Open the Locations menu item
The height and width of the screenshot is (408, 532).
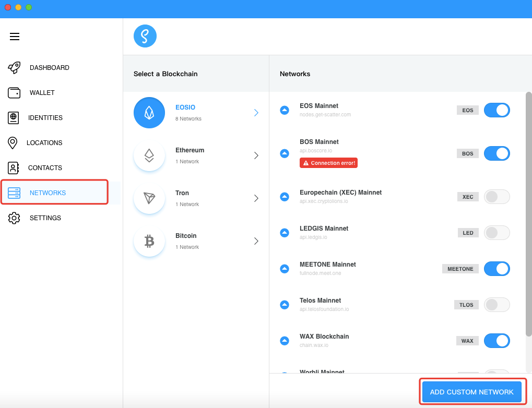pos(44,143)
